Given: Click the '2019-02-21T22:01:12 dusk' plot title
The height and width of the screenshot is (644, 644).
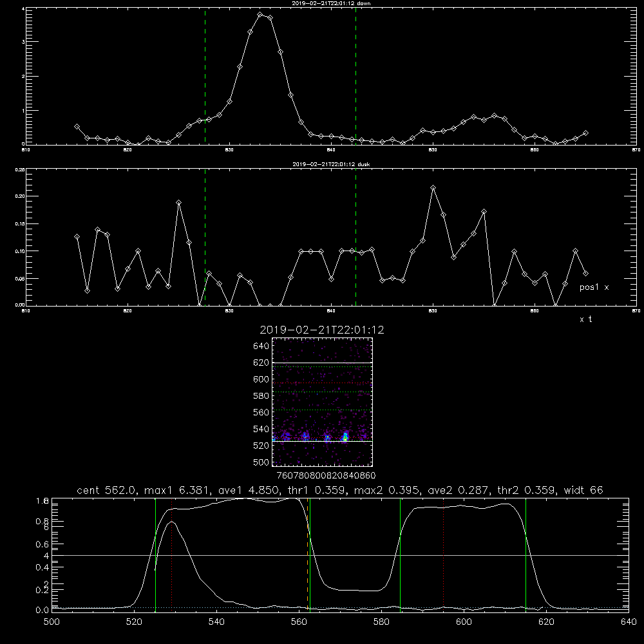Looking at the screenshot, I should pyautogui.click(x=331, y=164).
